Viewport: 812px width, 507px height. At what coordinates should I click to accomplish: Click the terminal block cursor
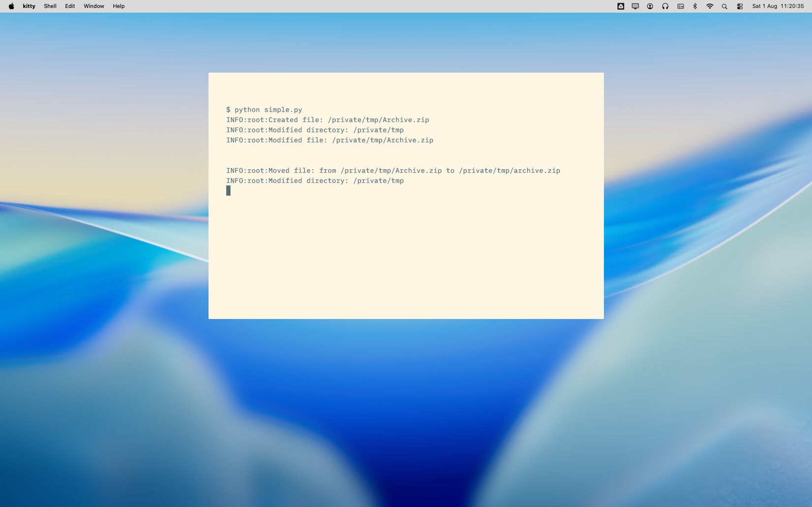228,191
